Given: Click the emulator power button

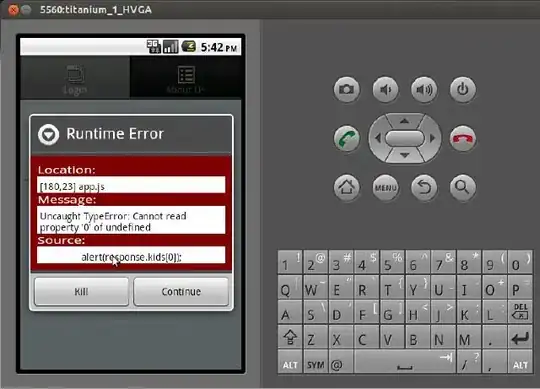Looking at the screenshot, I should point(463,90).
